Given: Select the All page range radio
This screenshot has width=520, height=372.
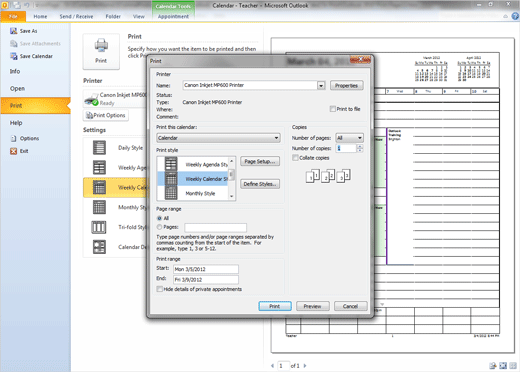Looking at the screenshot, I should coord(159,218).
